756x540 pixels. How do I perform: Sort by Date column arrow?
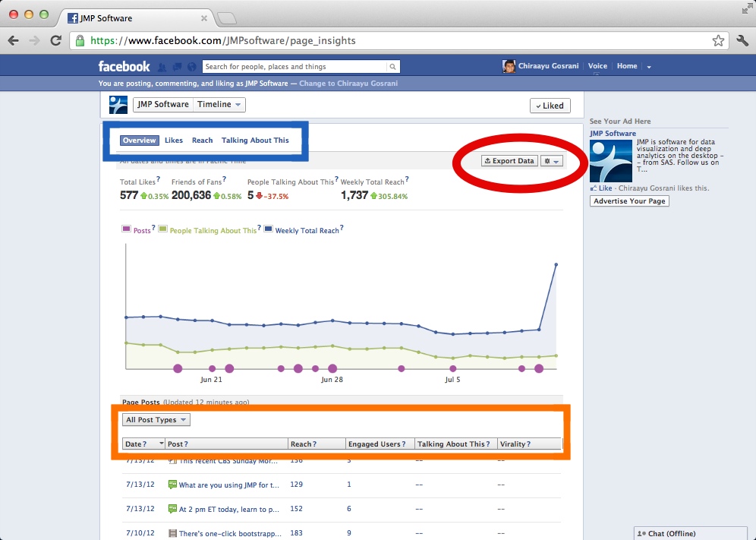pos(161,444)
